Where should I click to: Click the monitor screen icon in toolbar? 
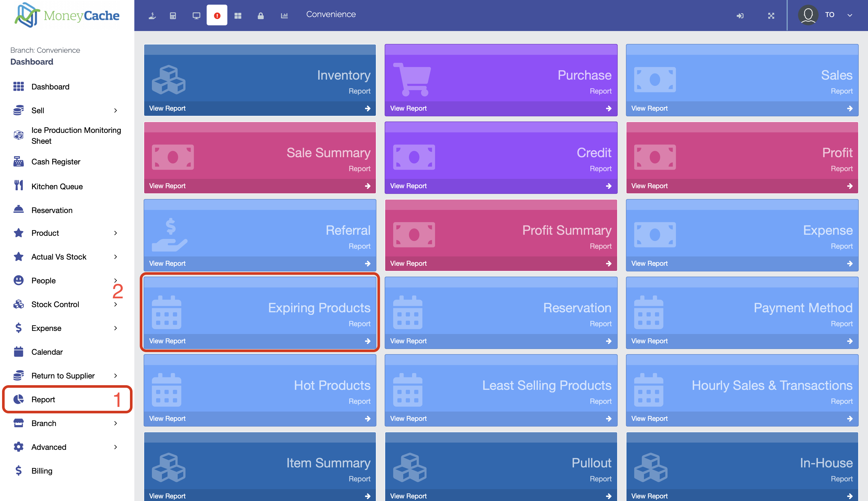196,16
